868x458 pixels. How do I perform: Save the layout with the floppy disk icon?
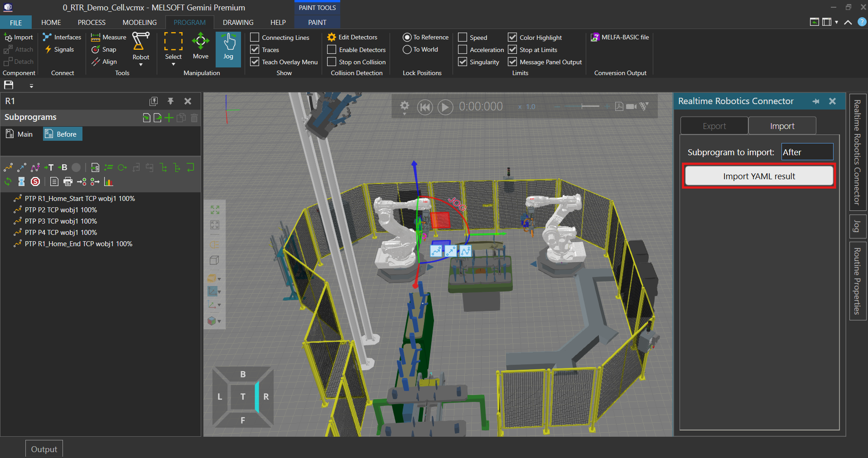(x=9, y=85)
